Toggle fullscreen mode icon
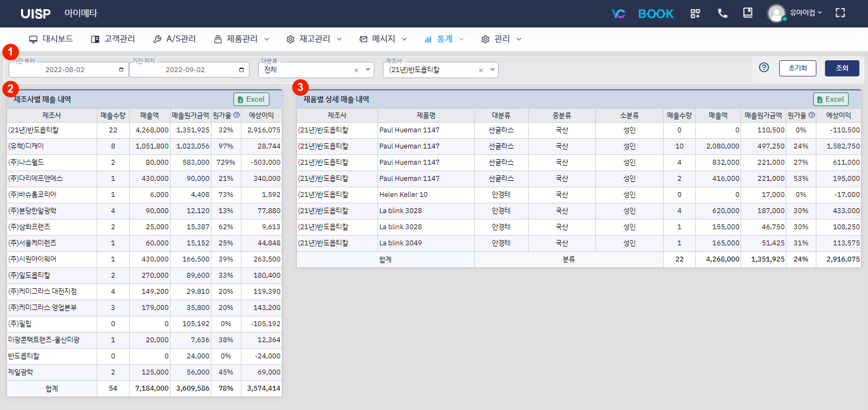 tap(840, 13)
